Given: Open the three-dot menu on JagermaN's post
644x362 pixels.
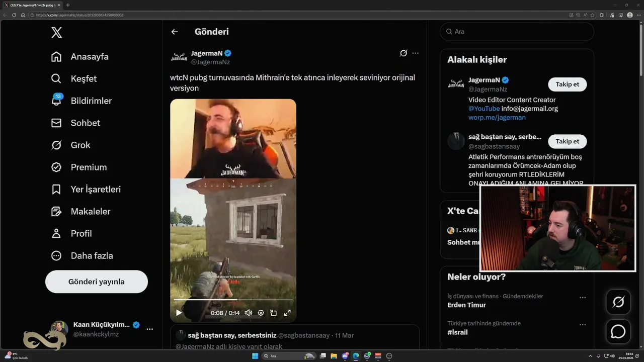Looking at the screenshot, I should [415, 53].
